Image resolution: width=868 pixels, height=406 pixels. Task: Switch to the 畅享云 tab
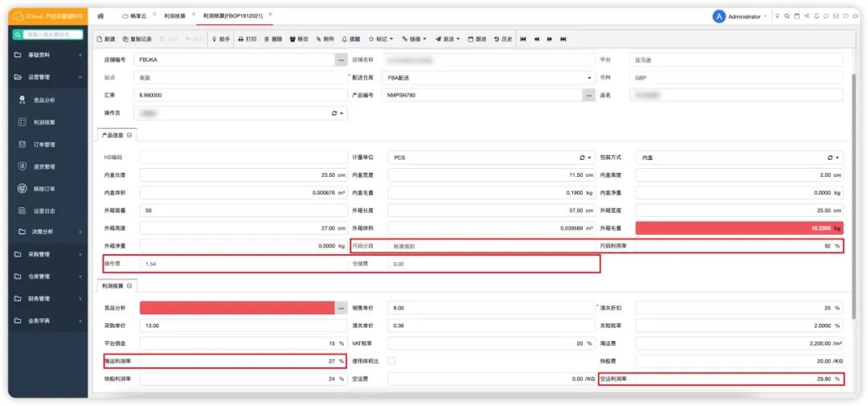coord(137,16)
